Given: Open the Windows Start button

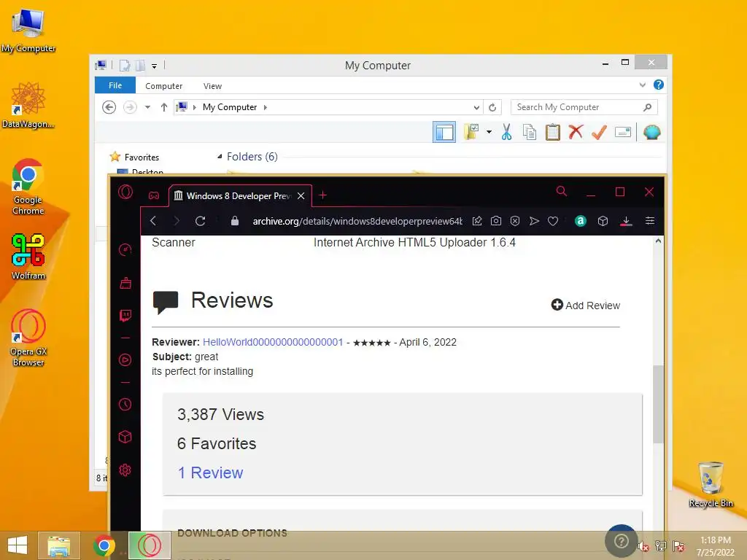Looking at the screenshot, I should click(18, 545).
